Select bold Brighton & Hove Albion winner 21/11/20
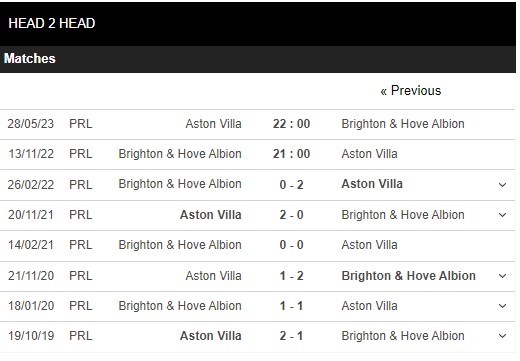The image size is (520, 361). point(409,276)
